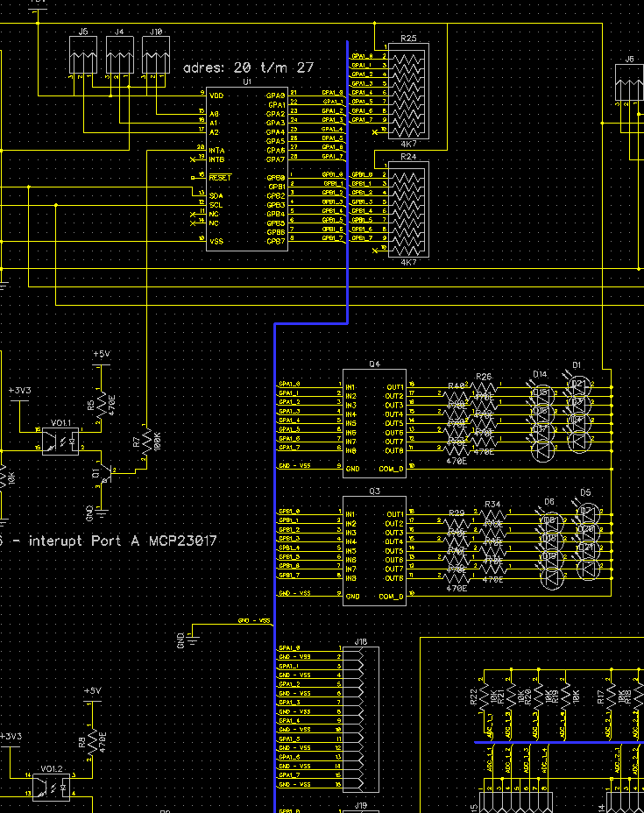
Task: Select transistor Q1 symbol
Action: pyautogui.click(x=106, y=475)
